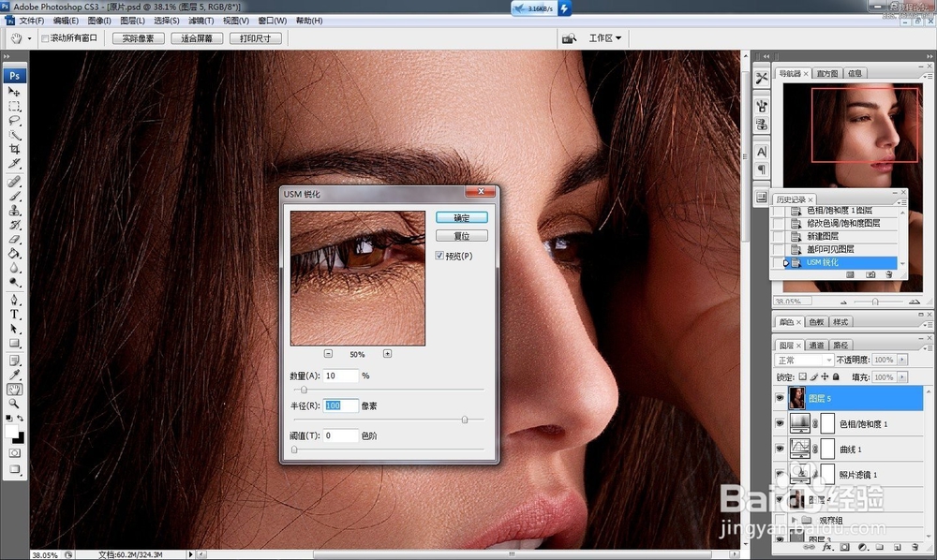Expand the 不透明度 opacity arrow
The height and width of the screenshot is (560, 937).
click(902, 360)
